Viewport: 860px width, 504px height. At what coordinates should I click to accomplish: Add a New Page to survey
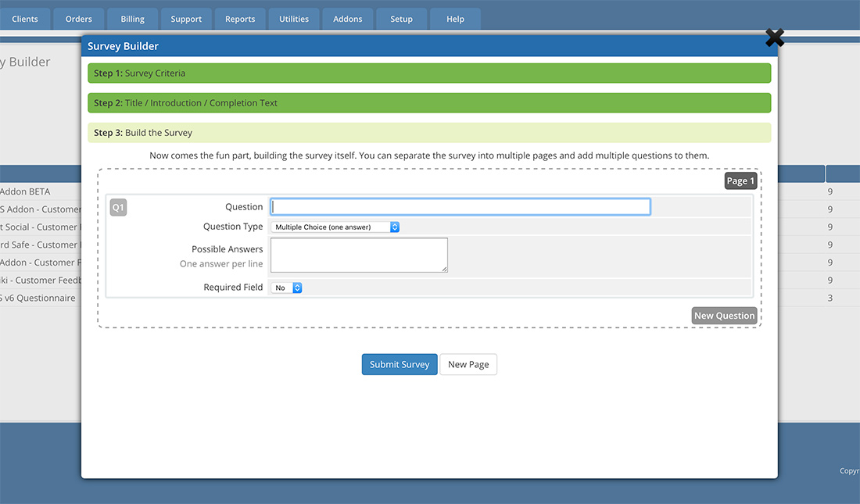468,364
